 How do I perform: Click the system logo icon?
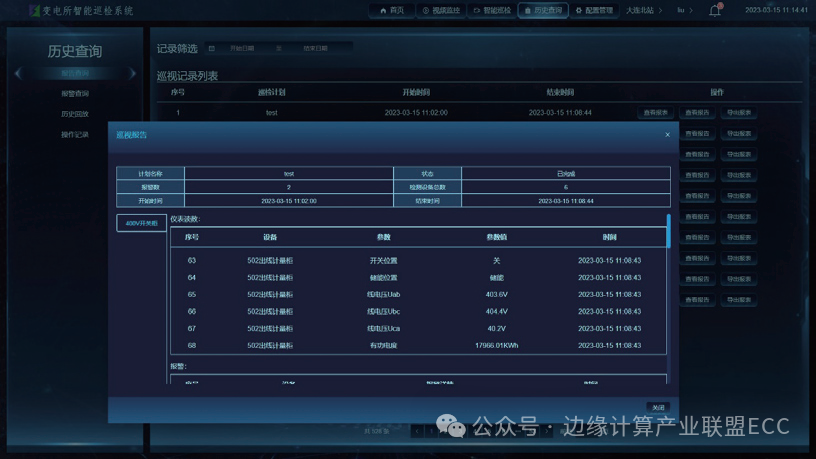(34, 10)
